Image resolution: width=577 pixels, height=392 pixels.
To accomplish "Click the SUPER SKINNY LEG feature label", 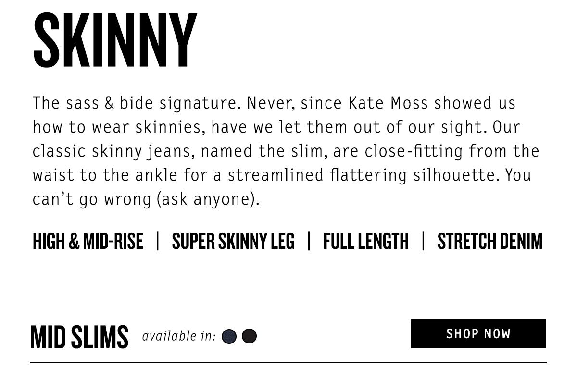I will [233, 241].
